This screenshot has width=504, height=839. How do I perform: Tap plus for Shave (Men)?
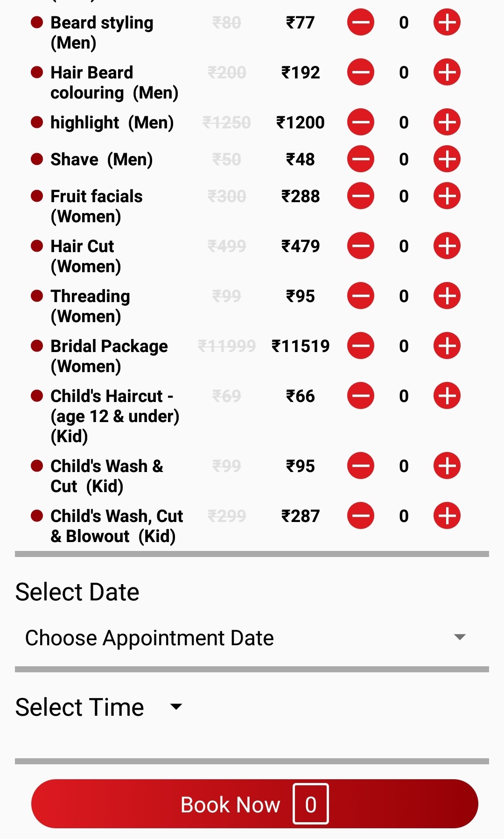pyautogui.click(x=447, y=159)
